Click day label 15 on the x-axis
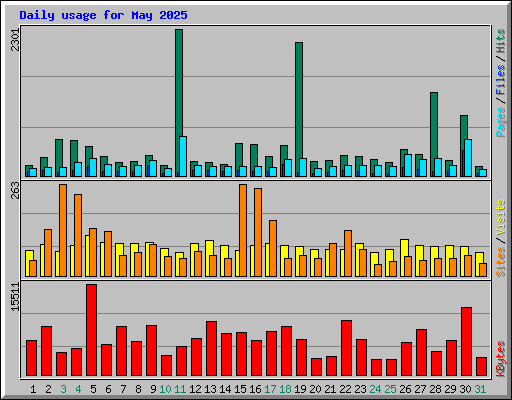The height and width of the screenshot is (400, 512). pos(240,389)
